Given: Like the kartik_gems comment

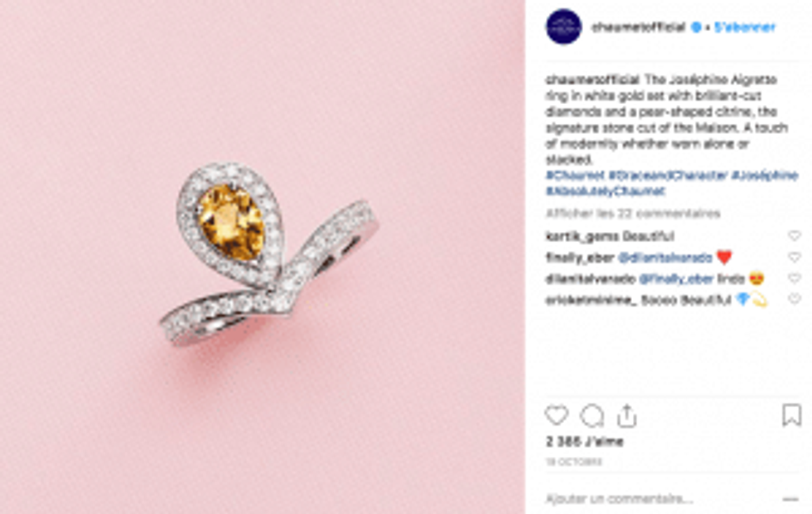Looking at the screenshot, I should [794, 236].
